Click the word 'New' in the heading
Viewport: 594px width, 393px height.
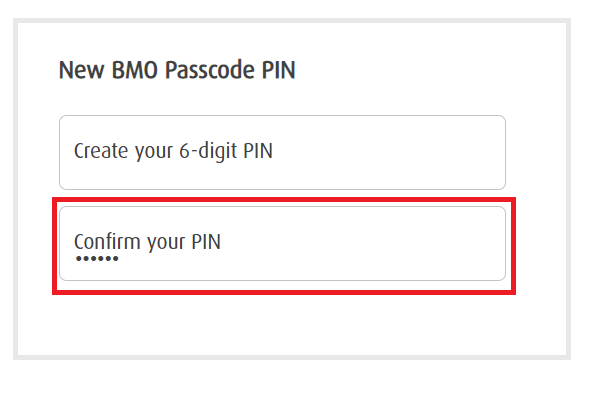(x=81, y=70)
